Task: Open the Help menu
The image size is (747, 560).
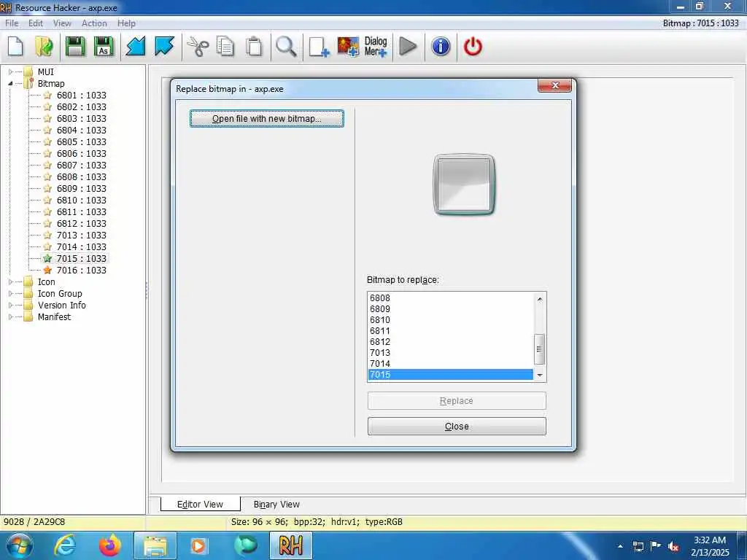Action: tap(126, 23)
